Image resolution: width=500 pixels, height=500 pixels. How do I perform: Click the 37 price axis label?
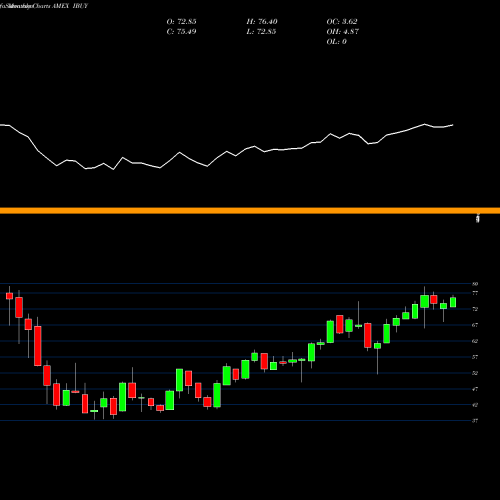(x=475, y=421)
